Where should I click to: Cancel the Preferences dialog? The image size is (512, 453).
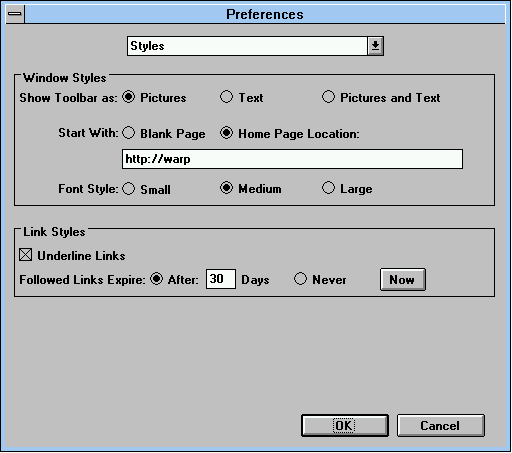(441, 426)
